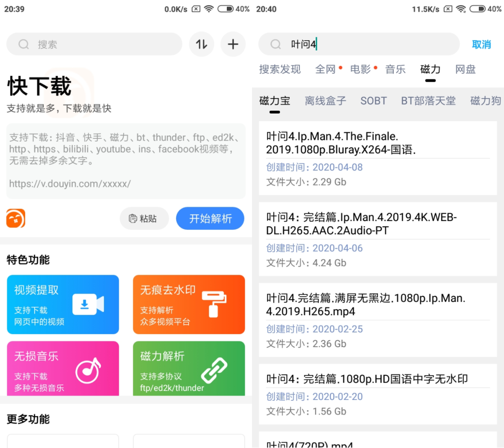Tap the sort arrows icon next to search
The image size is (504, 448).
click(x=202, y=44)
